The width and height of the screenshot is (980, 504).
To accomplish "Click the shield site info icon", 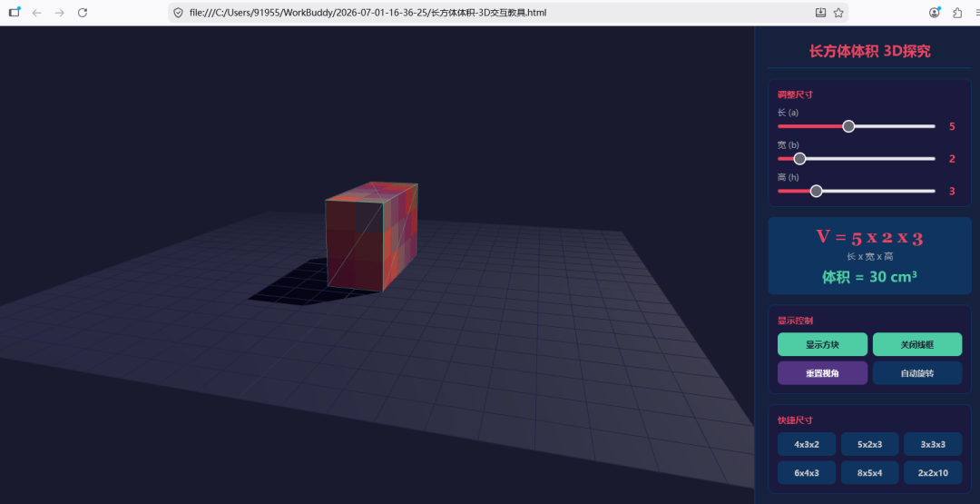I will 178,13.
